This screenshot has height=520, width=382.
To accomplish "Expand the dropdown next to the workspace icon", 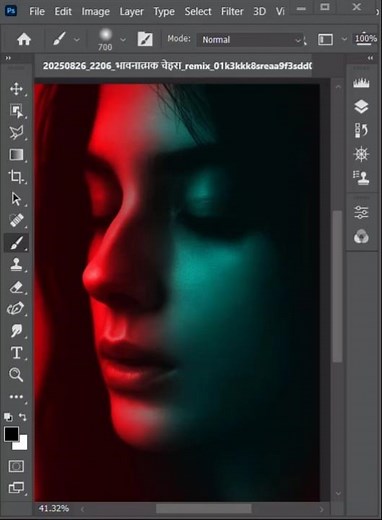I will coord(344,39).
